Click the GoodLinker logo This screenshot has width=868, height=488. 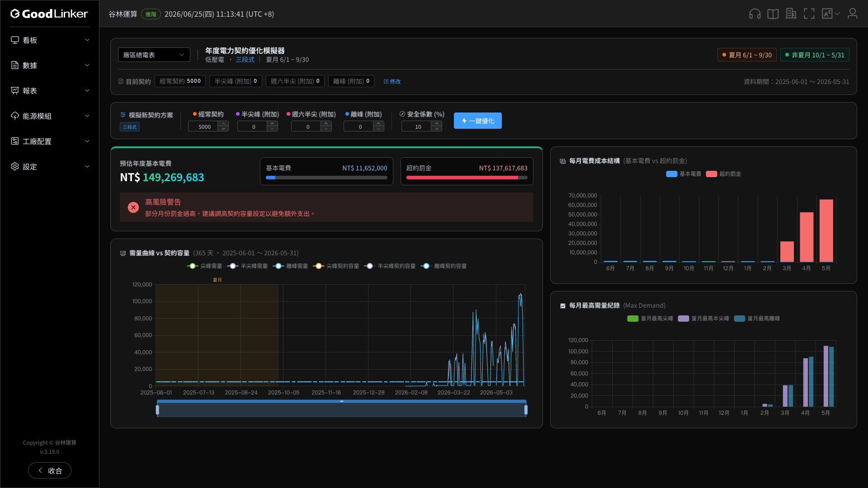[x=49, y=14]
